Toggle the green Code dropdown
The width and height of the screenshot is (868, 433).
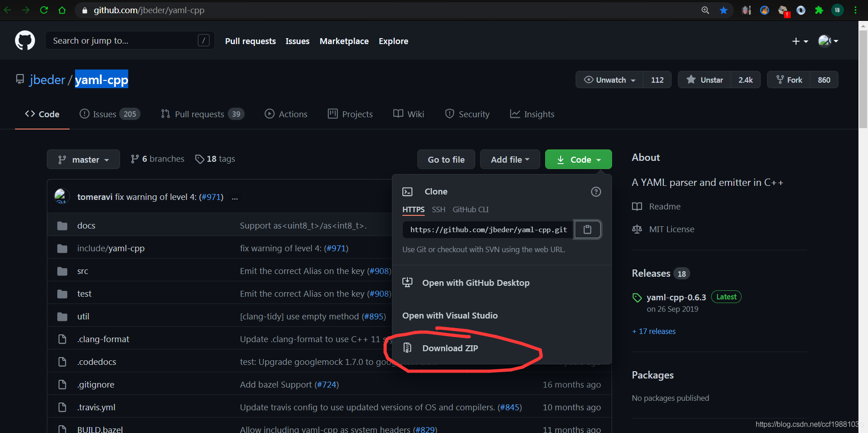tap(578, 159)
